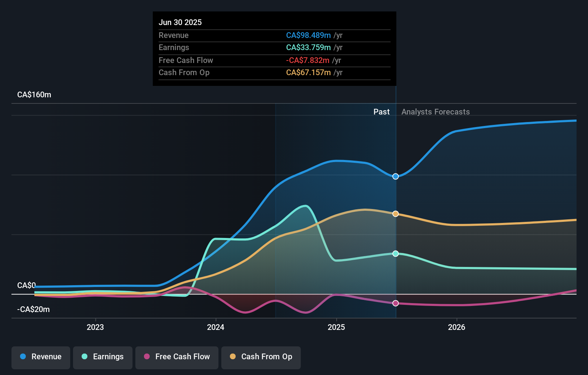This screenshot has height=375, width=588.
Task: Select the blue Revenue data point marker
Action: coord(395,176)
